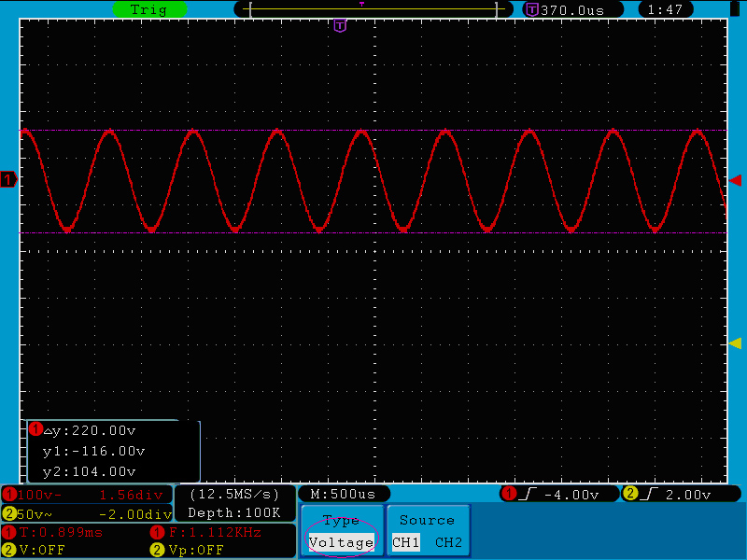The height and width of the screenshot is (560, 747).
Task: Click the yellow 2 badge beside 2.00v trigger
Action: [x=630, y=494]
